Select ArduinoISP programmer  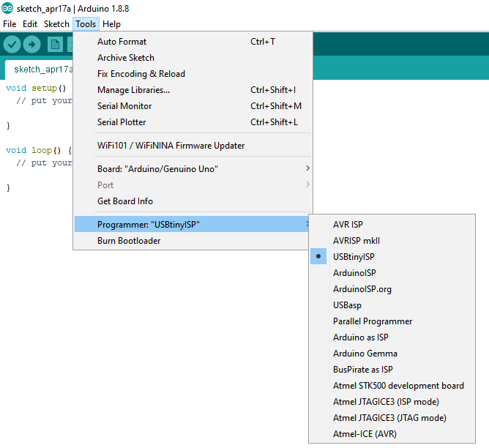coord(392,273)
